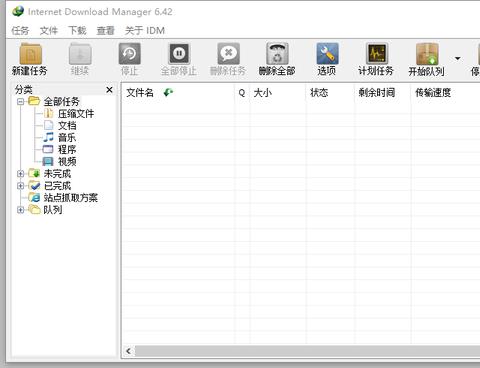Click the 停止 stop icon
480x368 pixels.
129,54
